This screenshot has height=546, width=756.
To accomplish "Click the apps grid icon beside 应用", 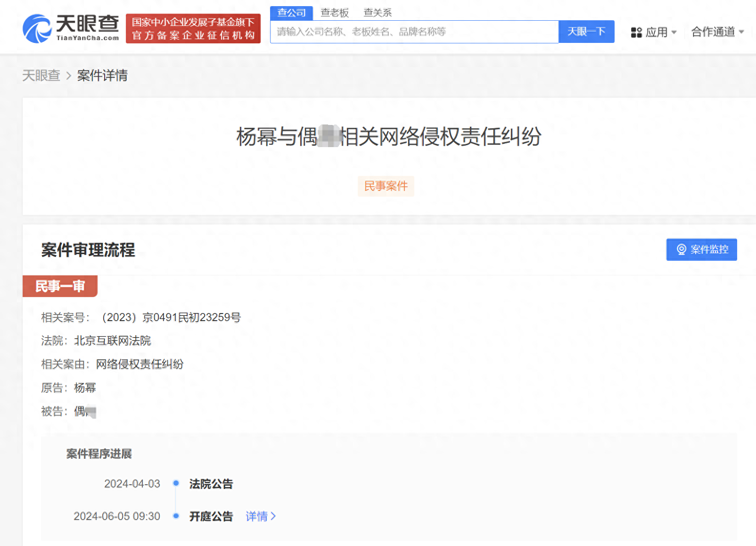I will coord(636,32).
